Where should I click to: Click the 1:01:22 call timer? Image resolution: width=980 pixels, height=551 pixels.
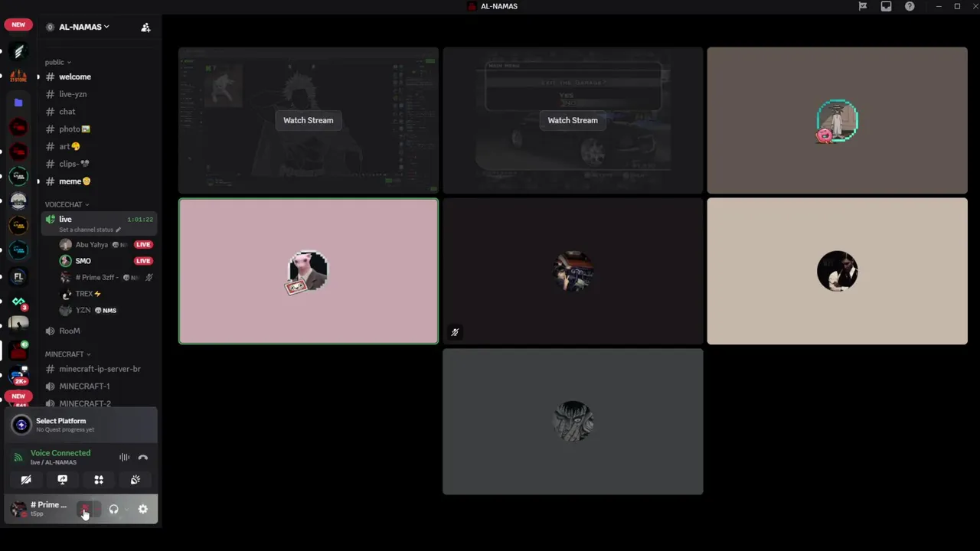click(x=140, y=220)
